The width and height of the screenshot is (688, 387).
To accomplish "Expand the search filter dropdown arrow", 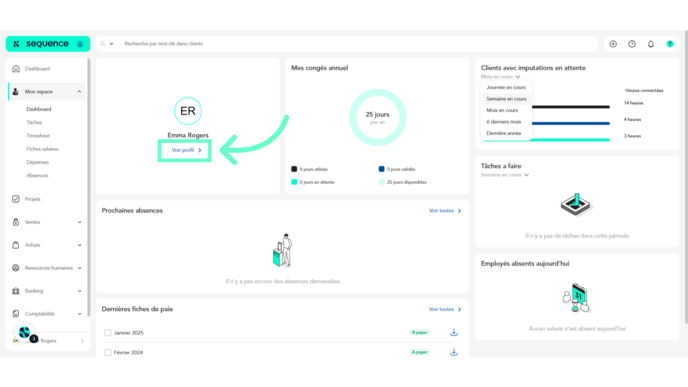I will click(111, 44).
